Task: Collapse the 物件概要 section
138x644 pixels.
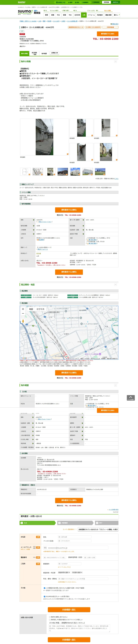Action: point(115,385)
